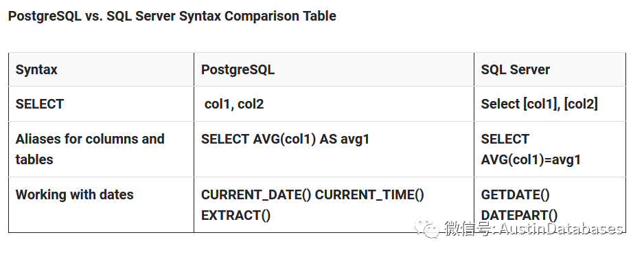Viewport: 644px width, 257px height.
Task: Click the PostgreSQL vs. SQL Server table title
Action: point(172,16)
